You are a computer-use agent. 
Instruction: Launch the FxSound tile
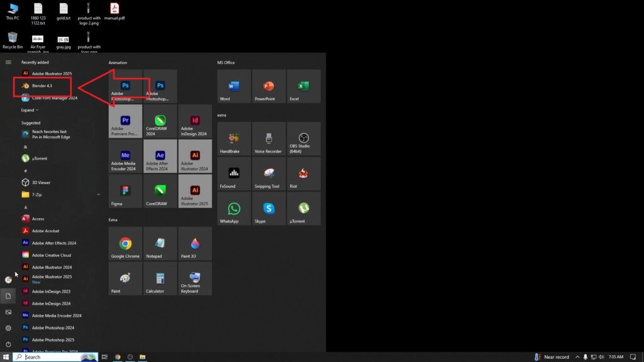(x=234, y=173)
